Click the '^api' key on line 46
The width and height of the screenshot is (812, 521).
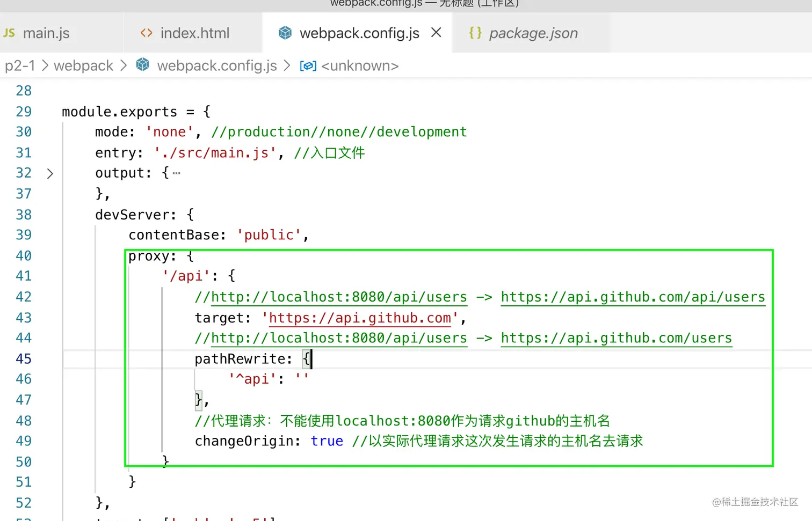[x=252, y=379]
